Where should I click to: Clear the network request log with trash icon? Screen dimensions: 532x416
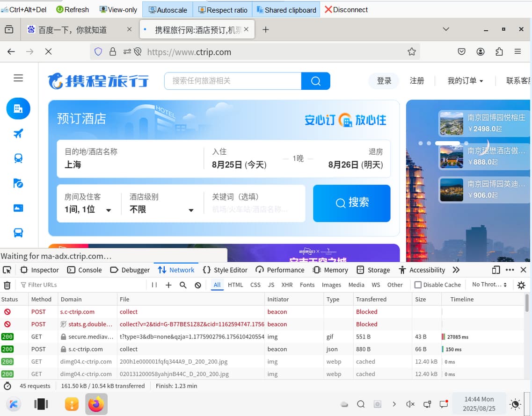[x=7, y=285]
